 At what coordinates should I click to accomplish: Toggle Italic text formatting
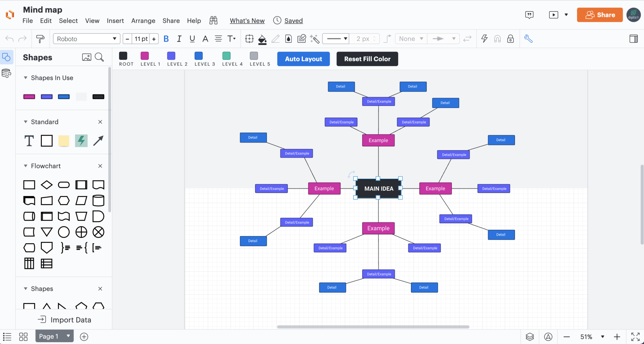(x=179, y=39)
